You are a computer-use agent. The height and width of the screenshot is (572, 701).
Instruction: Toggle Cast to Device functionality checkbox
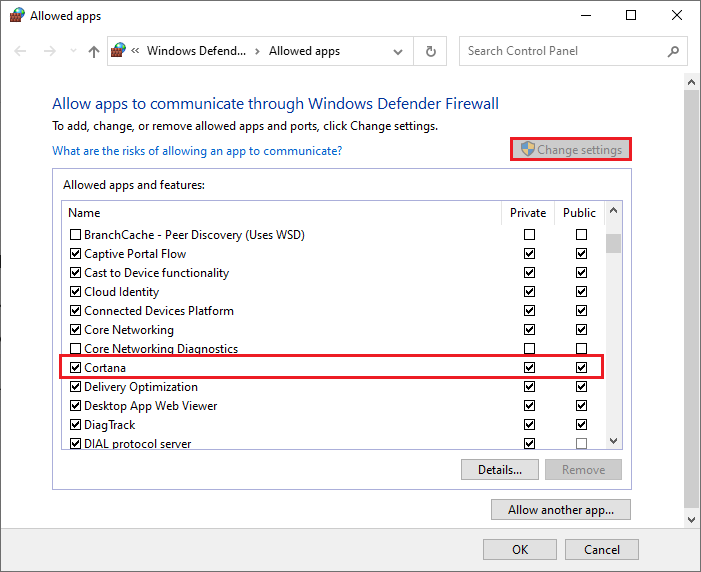coord(76,273)
